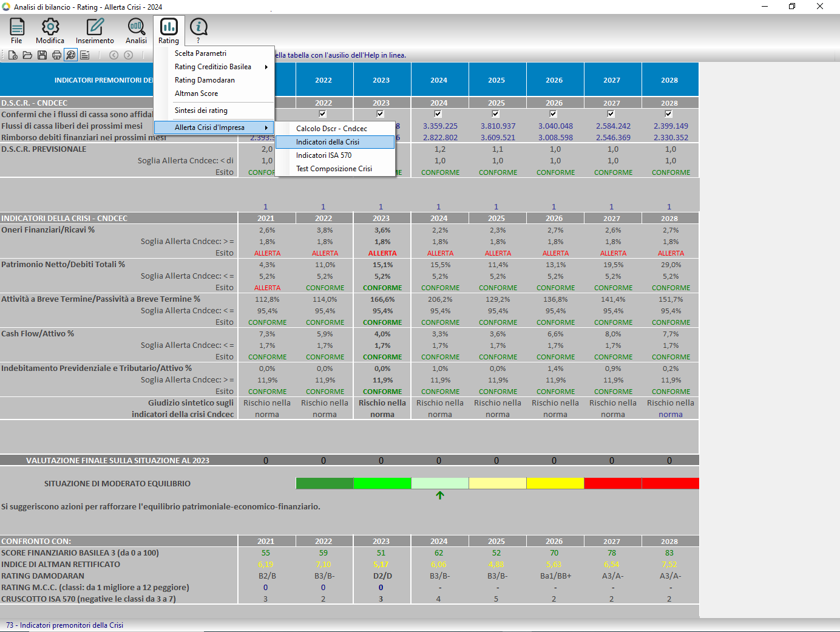The height and width of the screenshot is (632, 840).
Task: Open Sintesi dei rating entry
Action: [x=214, y=110]
